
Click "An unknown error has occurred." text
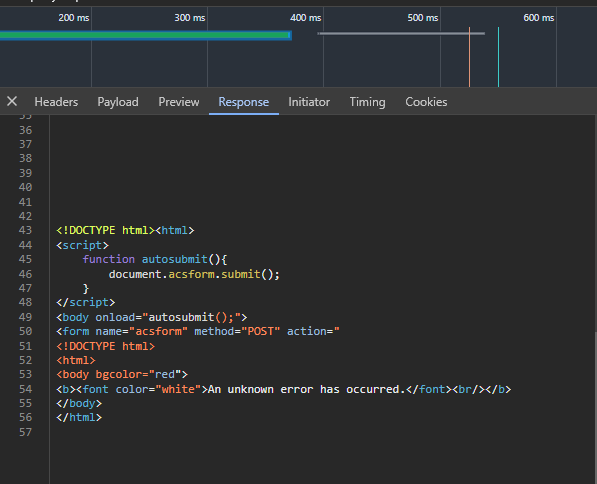[x=306, y=389]
